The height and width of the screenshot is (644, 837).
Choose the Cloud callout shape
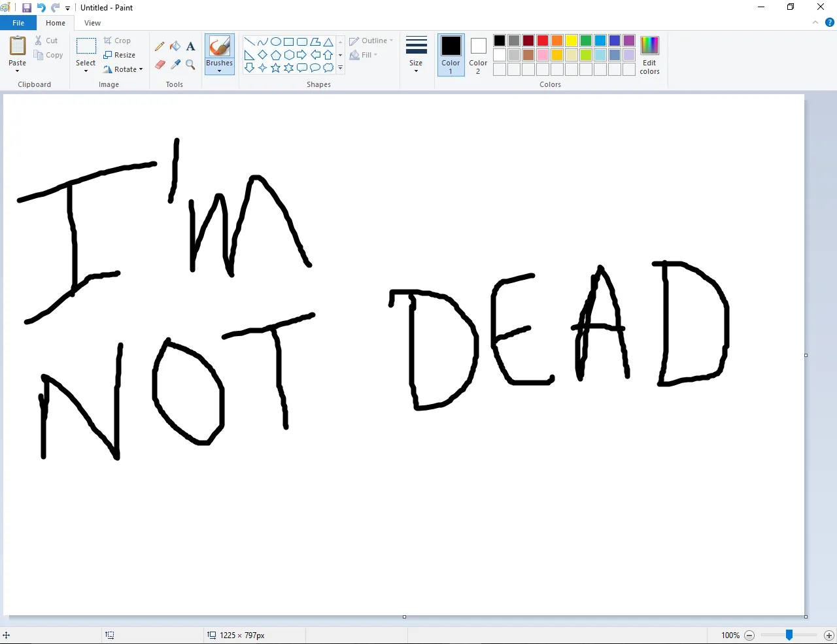[x=328, y=68]
